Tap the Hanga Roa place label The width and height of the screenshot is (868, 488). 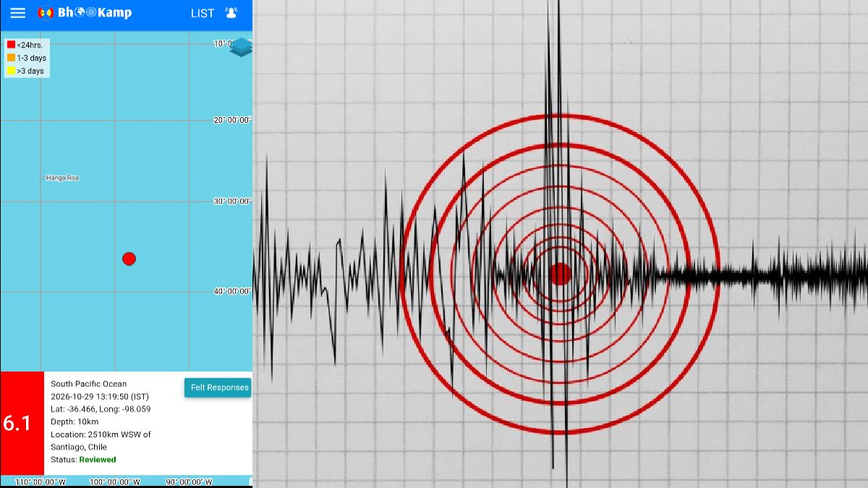[61, 178]
